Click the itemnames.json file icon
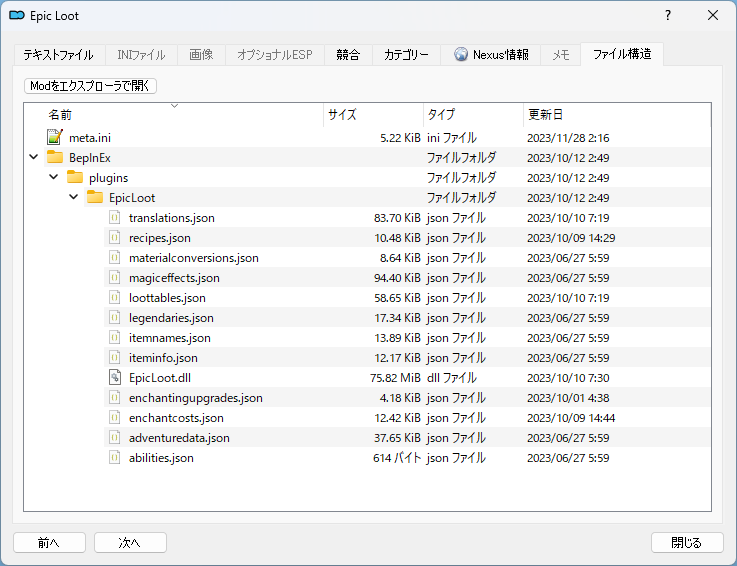Image resolution: width=737 pixels, height=566 pixels. click(115, 337)
